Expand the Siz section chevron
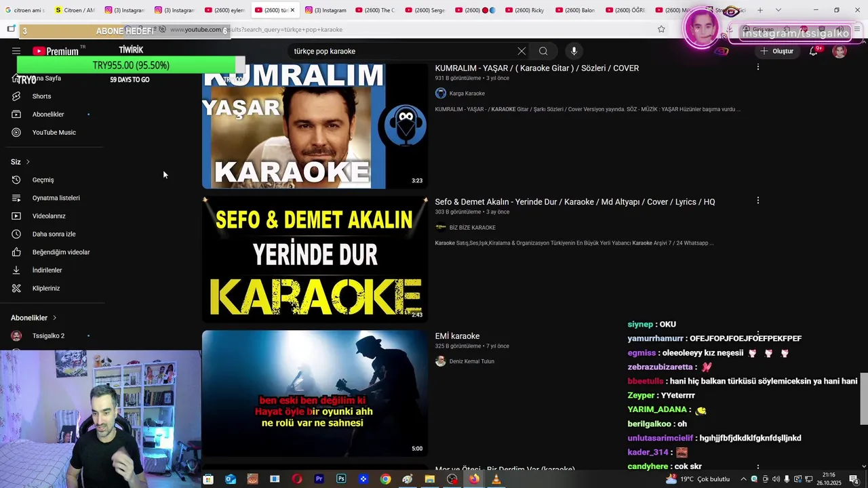The height and width of the screenshot is (488, 868). coord(28,162)
